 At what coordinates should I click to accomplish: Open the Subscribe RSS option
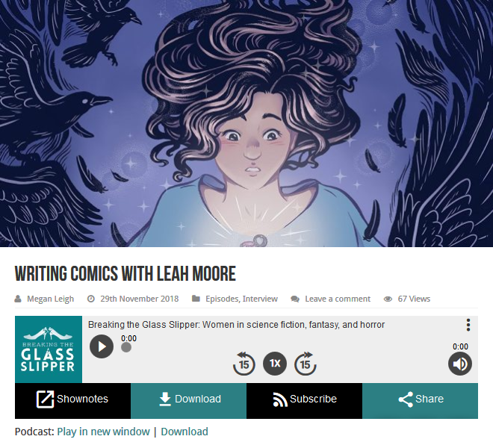[x=304, y=400]
